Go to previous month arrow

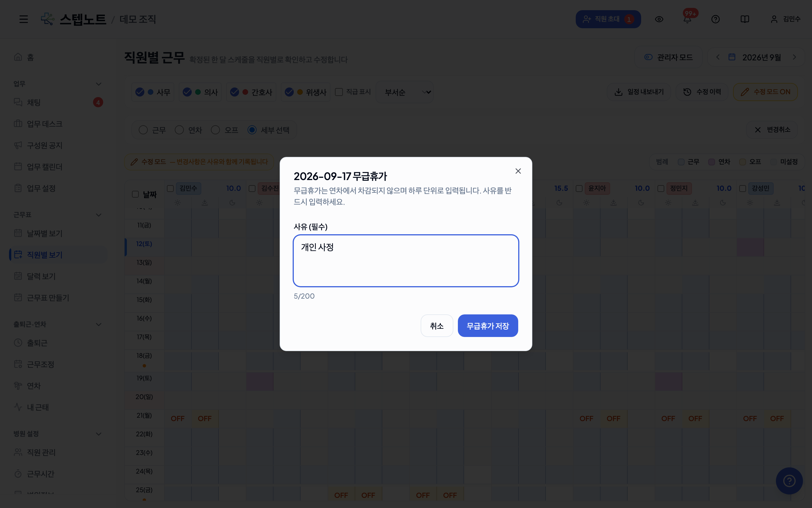(718, 57)
